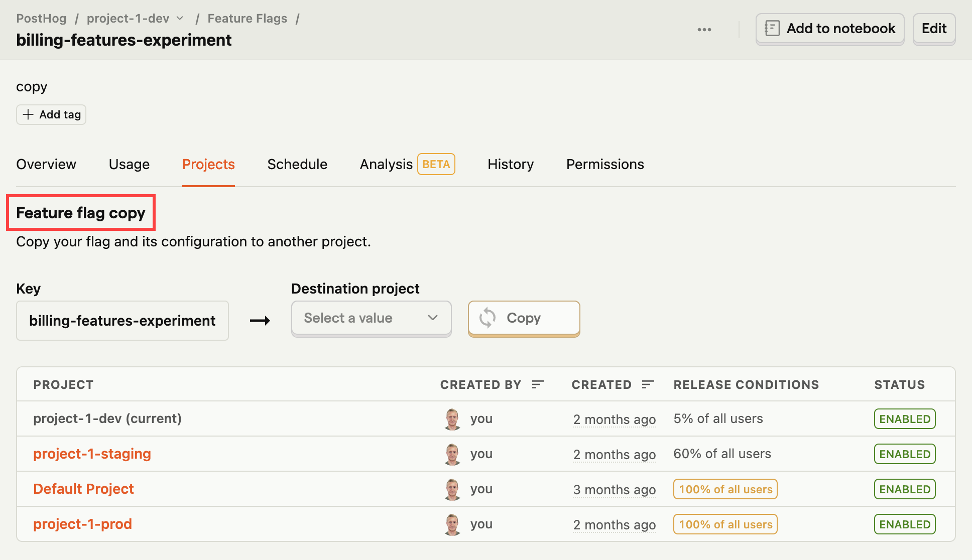The width and height of the screenshot is (972, 560).
Task: Open the Default Project link
Action: [x=83, y=489]
